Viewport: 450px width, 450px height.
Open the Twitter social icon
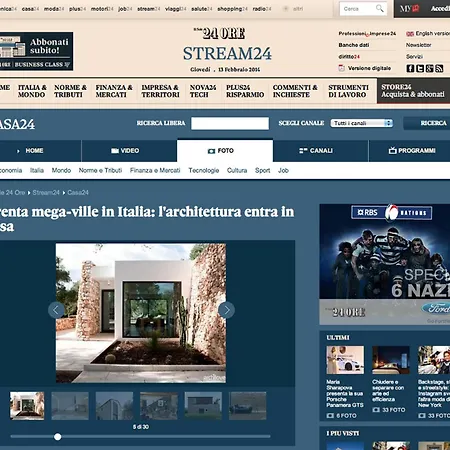(x=420, y=68)
